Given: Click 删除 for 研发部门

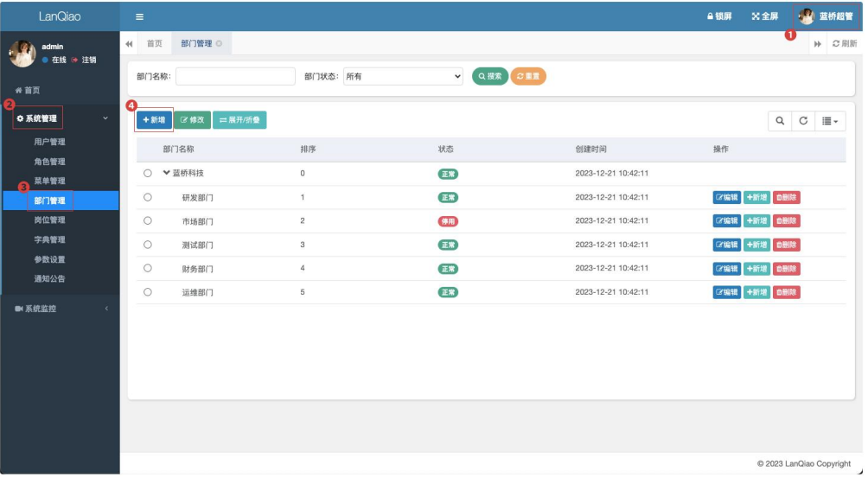Looking at the screenshot, I should click(x=787, y=197).
